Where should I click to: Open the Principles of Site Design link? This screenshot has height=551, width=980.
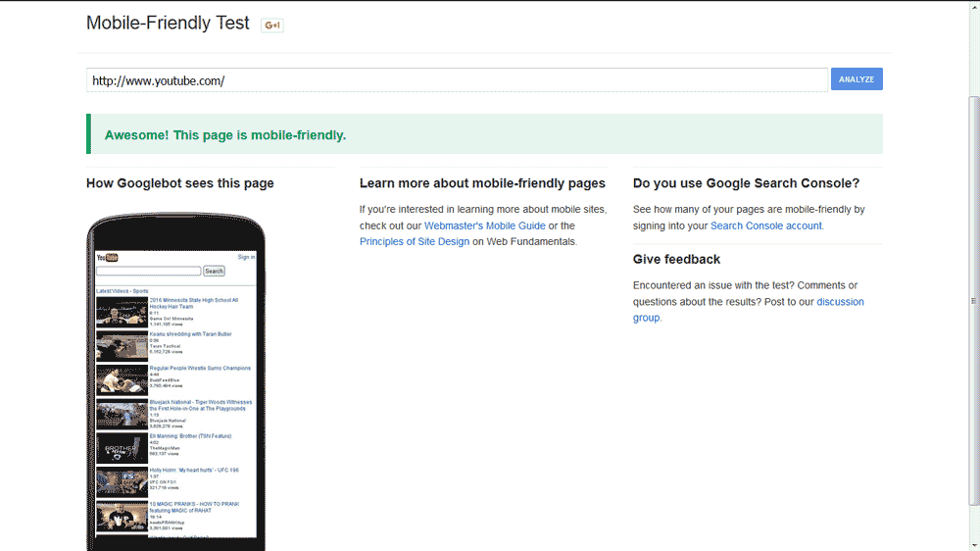(x=414, y=241)
